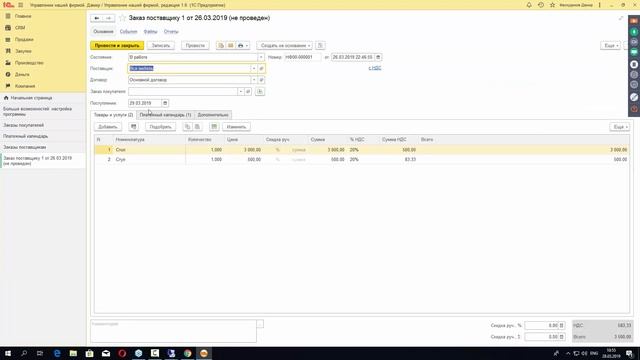Viewport: 640px width, 360px height.
Task: Open the contract card icon next to Договор
Action: point(261,80)
